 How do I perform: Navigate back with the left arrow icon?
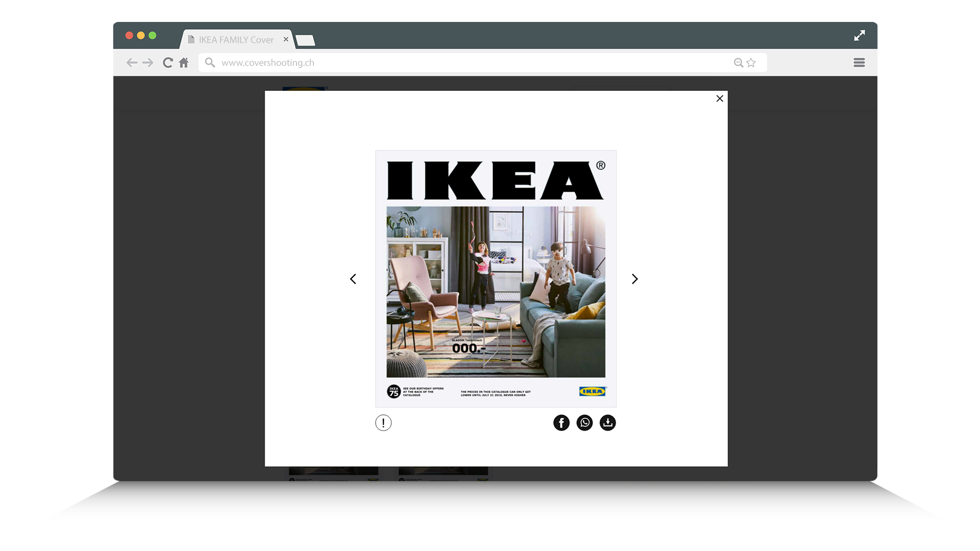[x=132, y=62]
